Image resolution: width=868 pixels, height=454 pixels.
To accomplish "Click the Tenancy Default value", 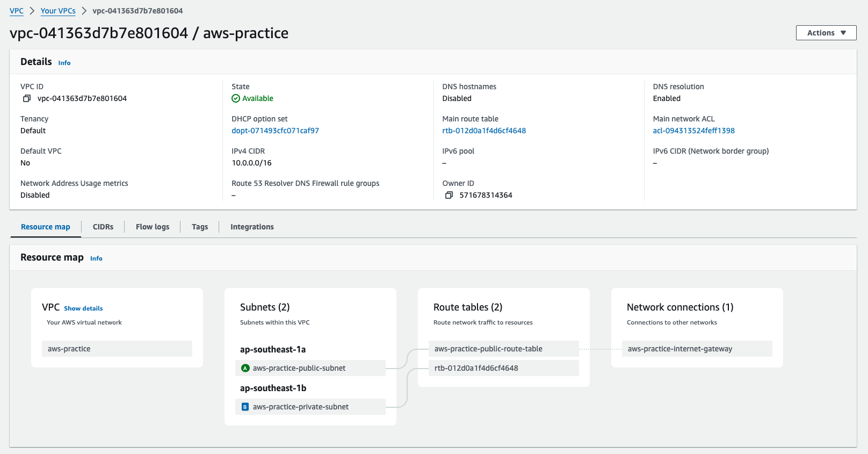I will [x=33, y=131].
